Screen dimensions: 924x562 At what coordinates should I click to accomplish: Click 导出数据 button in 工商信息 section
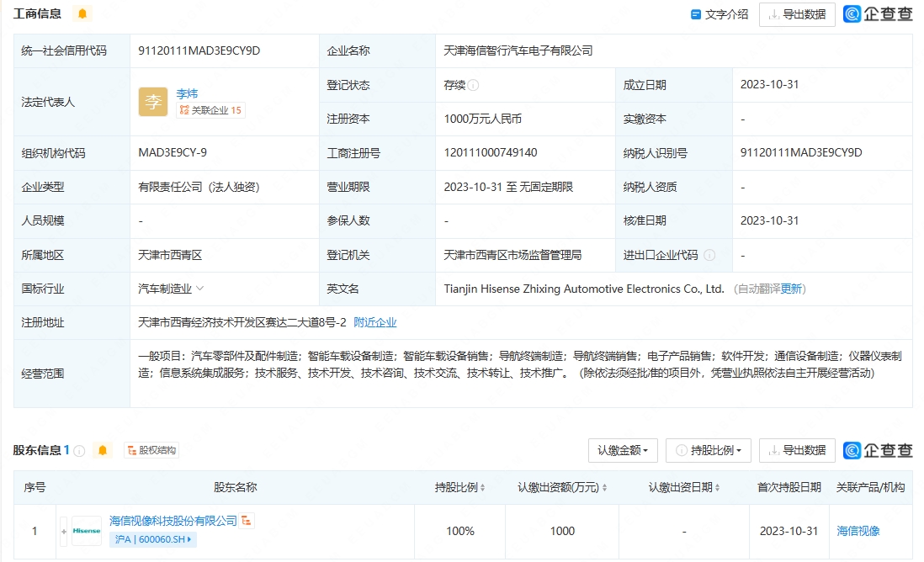(797, 14)
